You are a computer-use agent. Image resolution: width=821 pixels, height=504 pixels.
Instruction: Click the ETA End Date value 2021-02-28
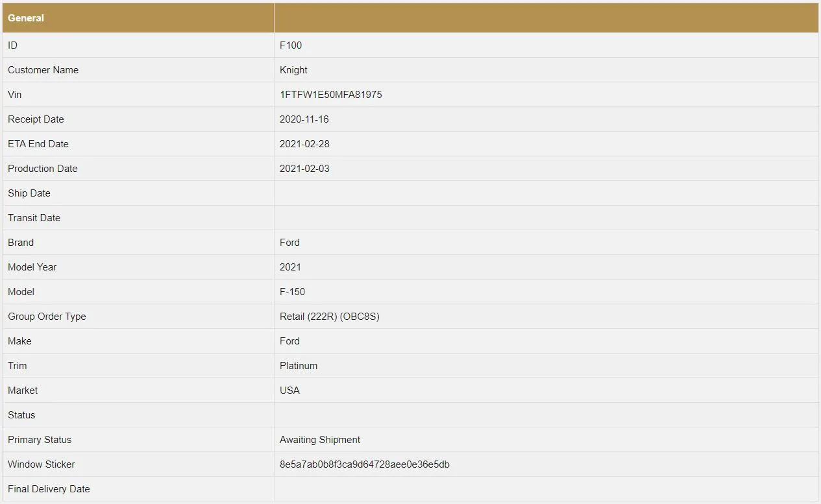[x=304, y=144]
